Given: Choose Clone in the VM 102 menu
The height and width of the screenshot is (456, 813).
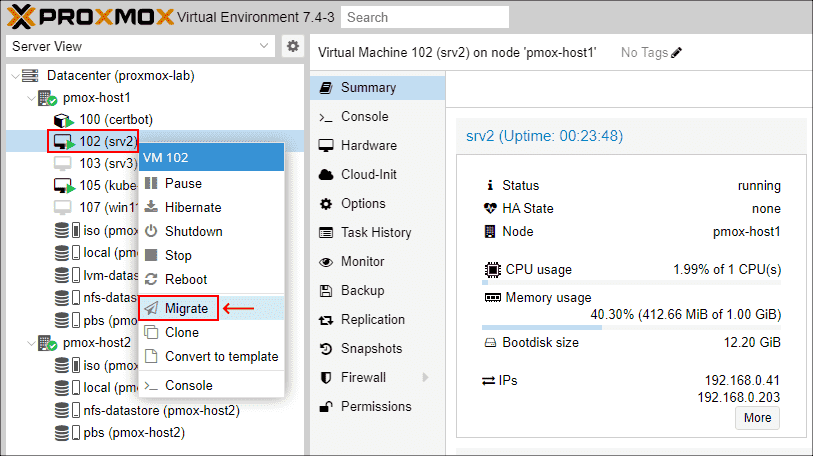Looking at the screenshot, I should (x=181, y=332).
